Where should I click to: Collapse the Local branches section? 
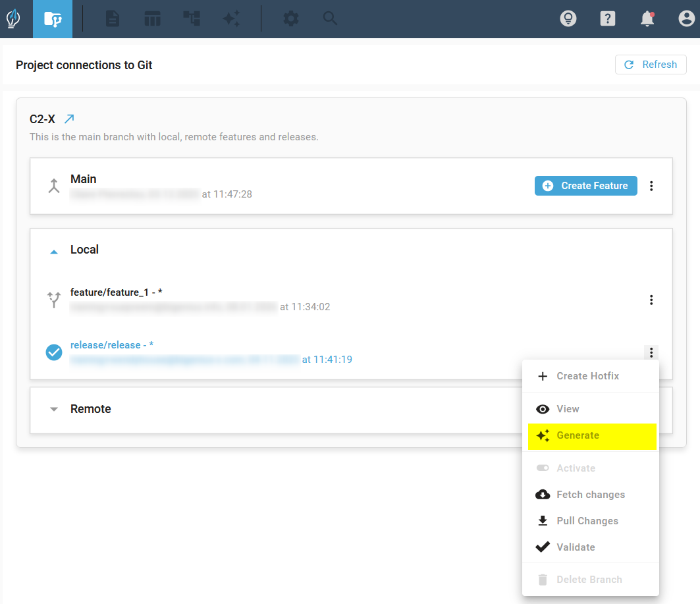coord(54,251)
